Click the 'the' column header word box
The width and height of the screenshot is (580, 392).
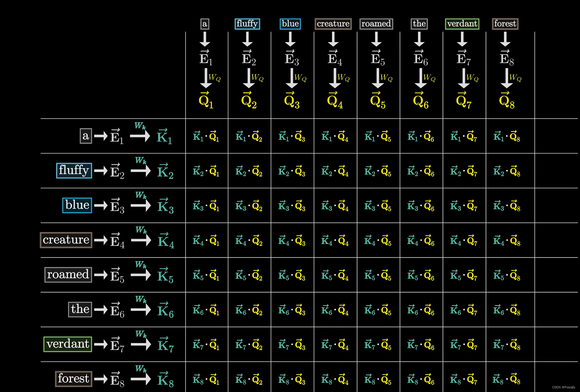pyautogui.click(x=419, y=24)
